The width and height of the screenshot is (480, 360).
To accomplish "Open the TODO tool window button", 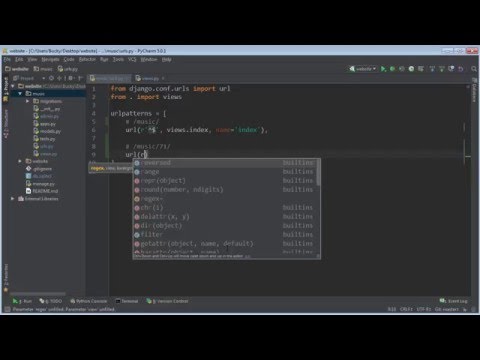I will pos(51,301).
